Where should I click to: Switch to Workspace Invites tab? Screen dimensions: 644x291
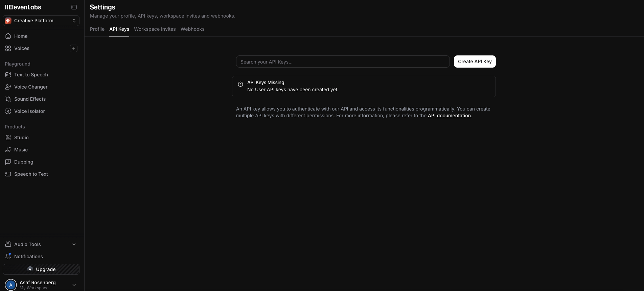(155, 29)
